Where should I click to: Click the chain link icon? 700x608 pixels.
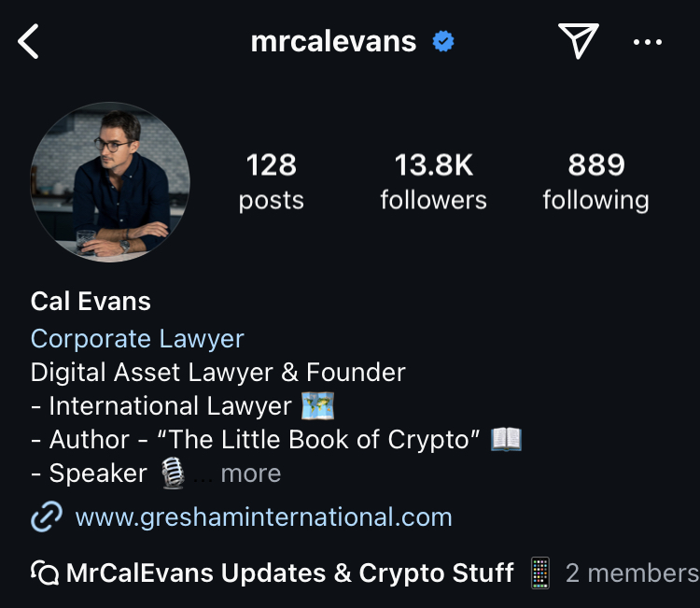[x=47, y=516]
